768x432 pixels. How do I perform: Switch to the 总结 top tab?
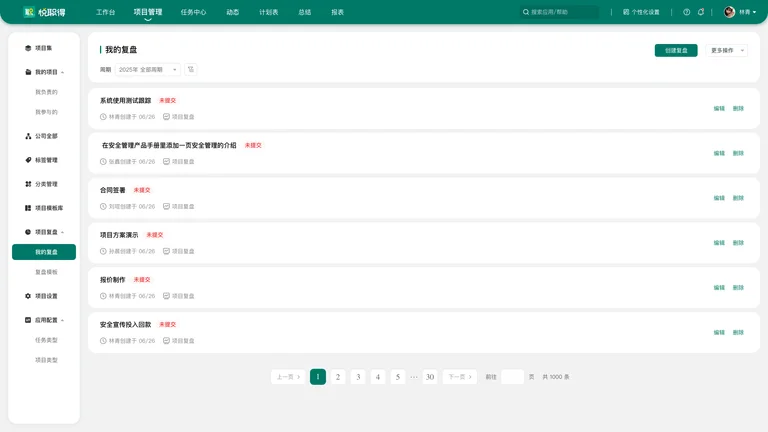coord(305,12)
